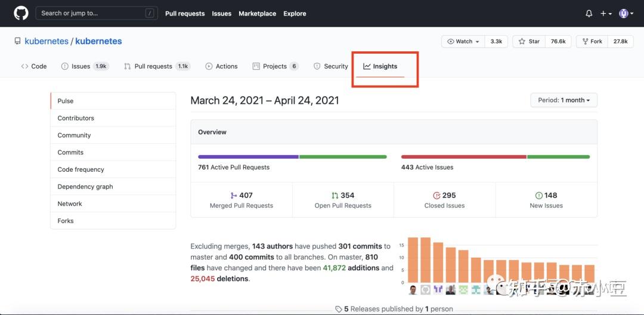Viewport: 644px width, 315px height.
Task: Click the Merged Pull Requests icon
Action: tap(233, 195)
